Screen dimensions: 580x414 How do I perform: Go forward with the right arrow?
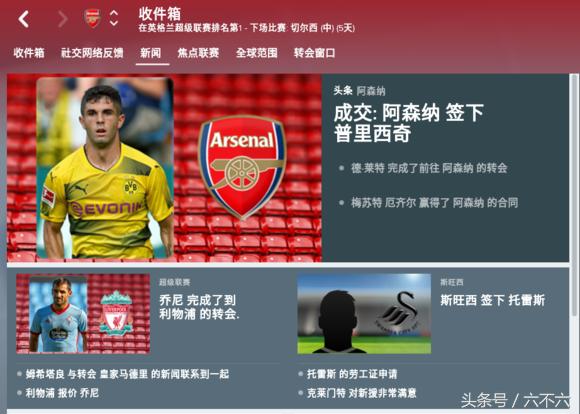pyautogui.click(x=63, y=19)
